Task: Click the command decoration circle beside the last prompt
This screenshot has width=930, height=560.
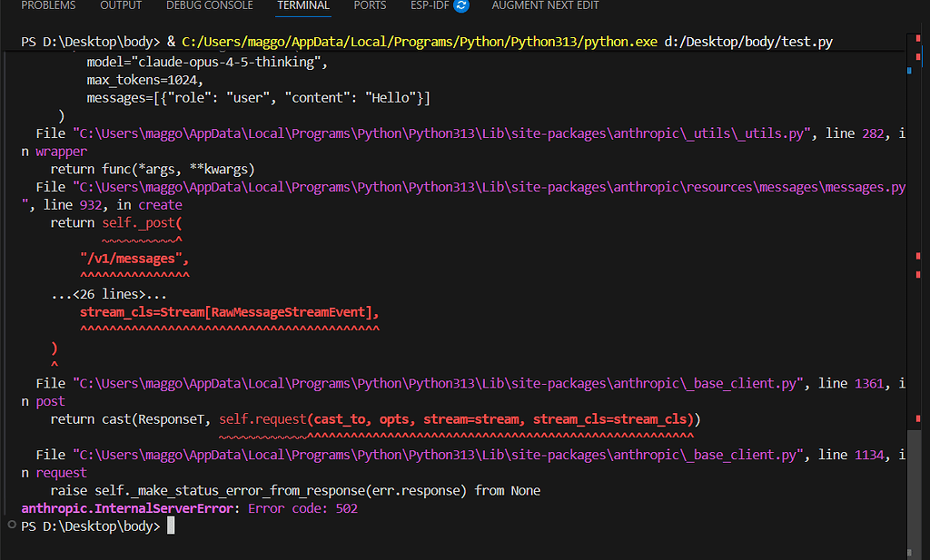Action: pos(11,525)
